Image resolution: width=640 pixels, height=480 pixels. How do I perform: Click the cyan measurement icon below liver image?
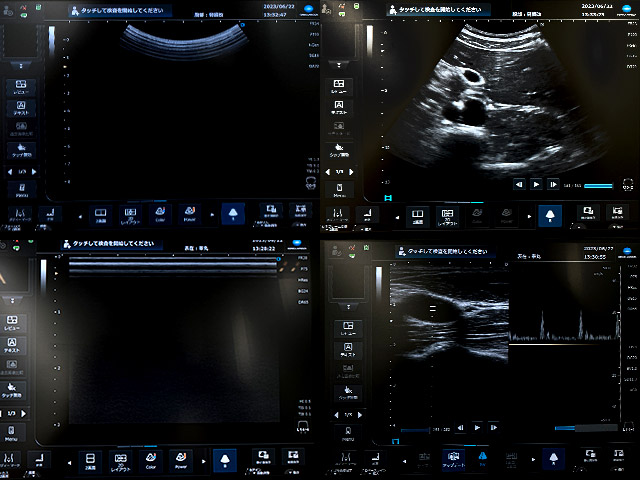pyautogui.click(x=388, y=198)
